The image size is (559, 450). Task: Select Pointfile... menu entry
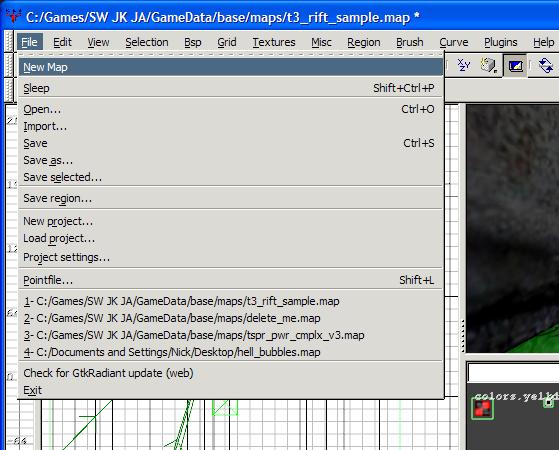pos(231,280)
